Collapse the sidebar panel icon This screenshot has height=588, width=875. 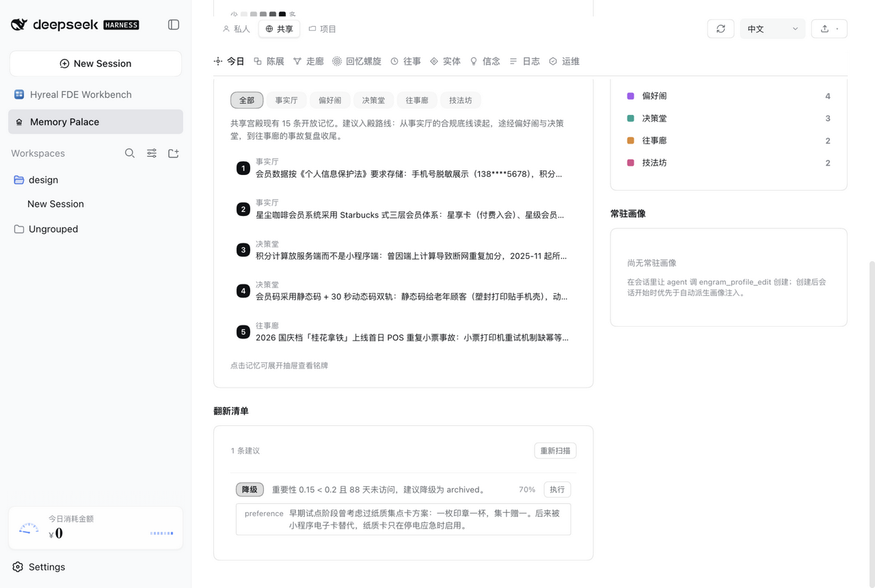174,25
